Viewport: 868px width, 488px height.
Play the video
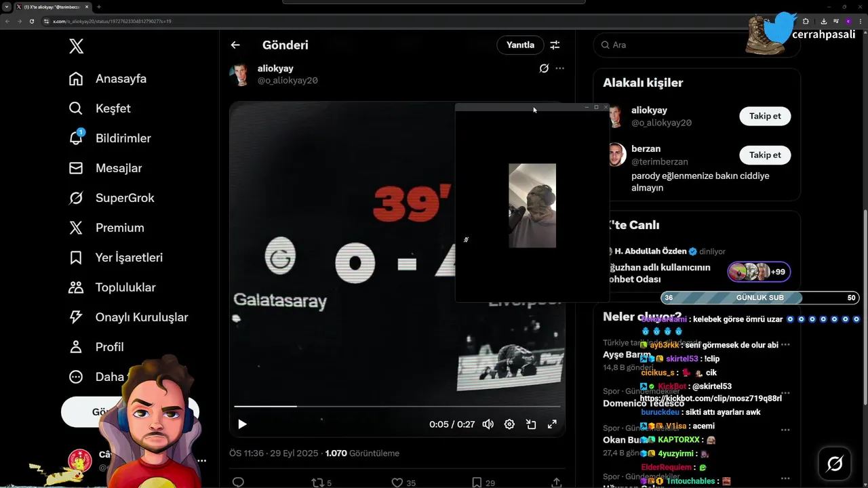(x=242, y=424)
